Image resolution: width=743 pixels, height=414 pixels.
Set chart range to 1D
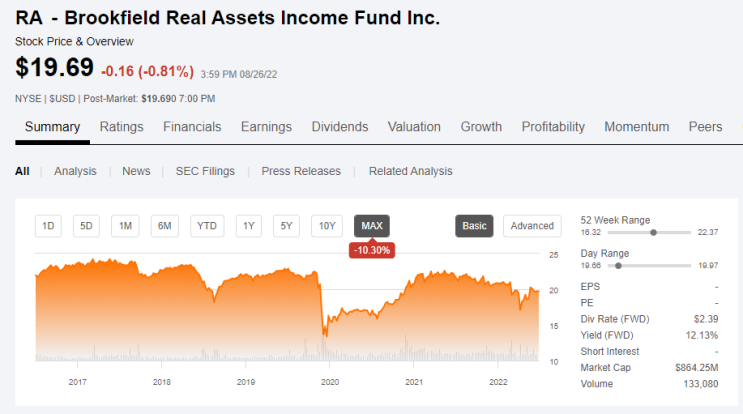[x=48, y=226]
